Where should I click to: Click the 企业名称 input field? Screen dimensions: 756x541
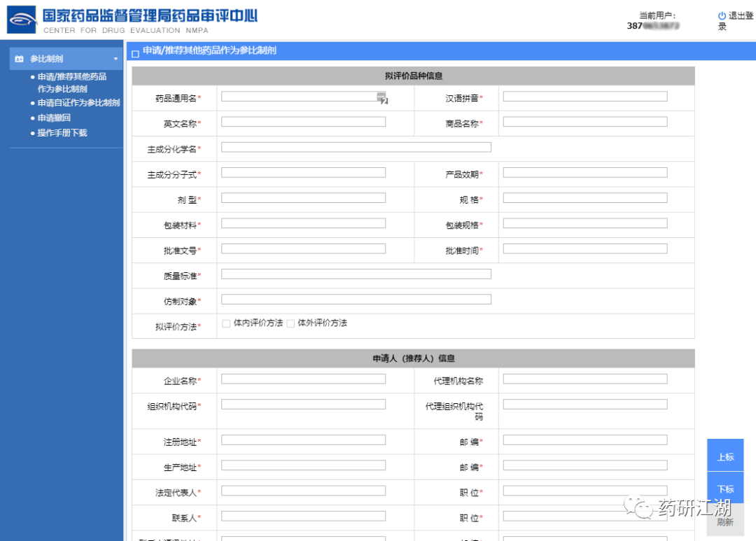(x=303, y=379)
